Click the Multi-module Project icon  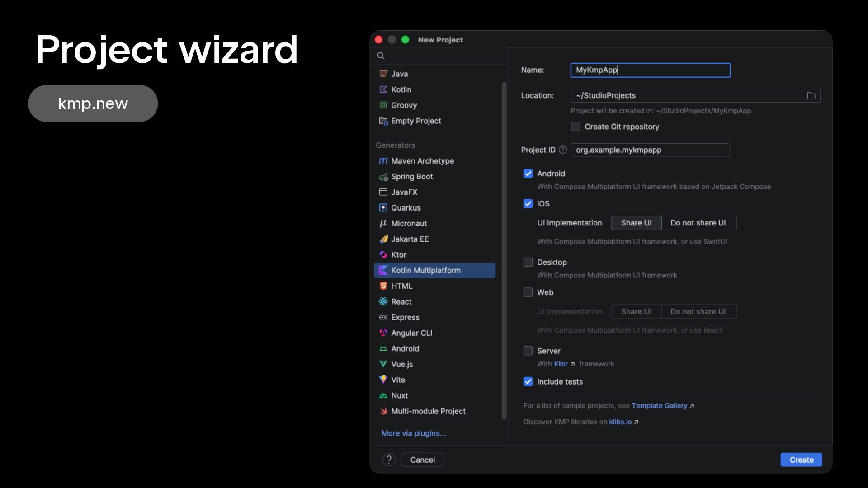[383, 411]
